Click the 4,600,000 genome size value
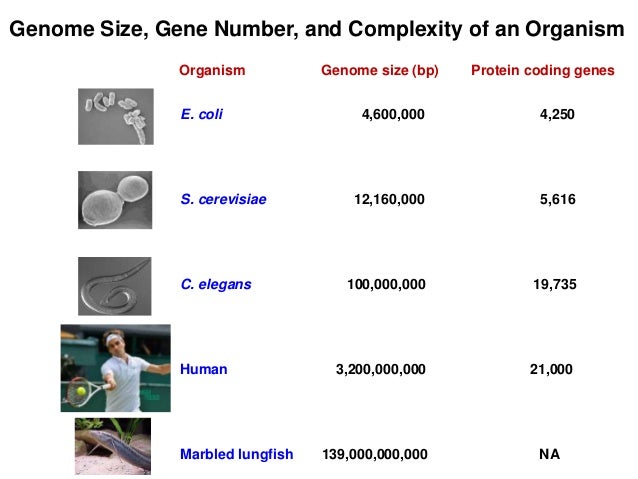 [393, 114]
